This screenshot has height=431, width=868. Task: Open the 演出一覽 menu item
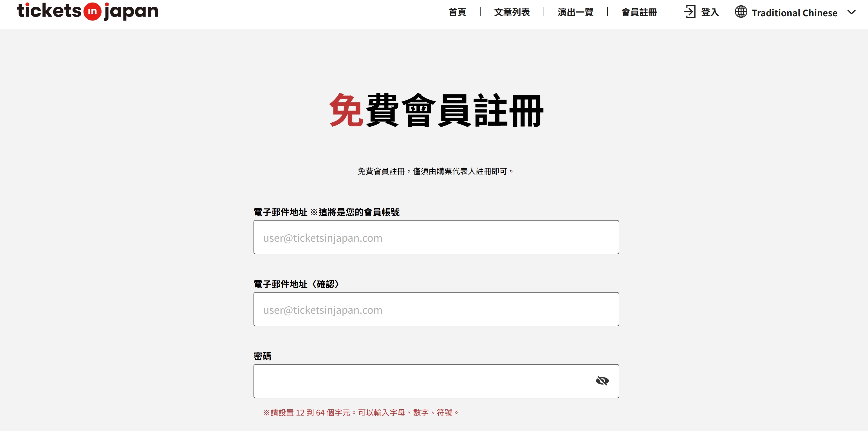pos(575,12)
